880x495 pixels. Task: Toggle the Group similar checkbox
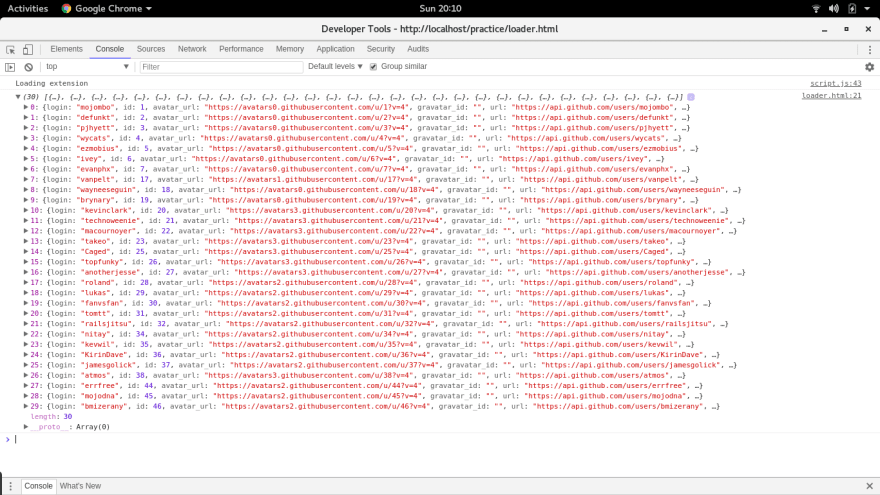373,67
